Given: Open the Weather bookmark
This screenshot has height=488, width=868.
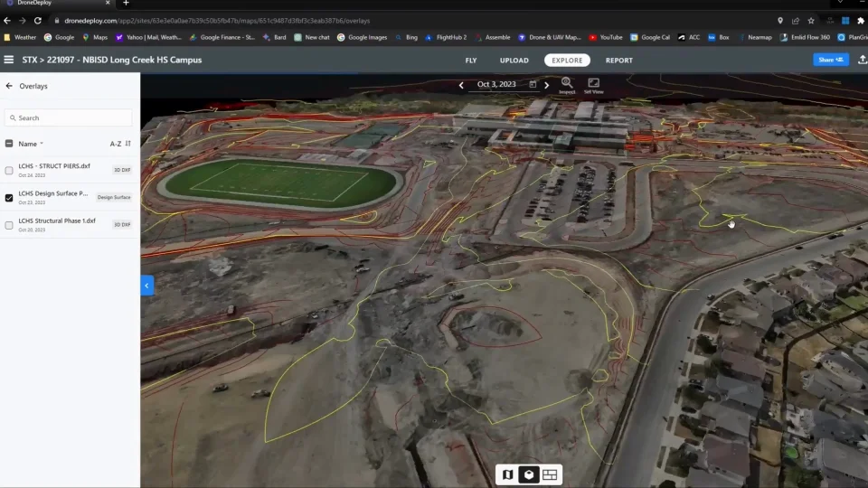Looking at the screenshot, I should (20, 37).
